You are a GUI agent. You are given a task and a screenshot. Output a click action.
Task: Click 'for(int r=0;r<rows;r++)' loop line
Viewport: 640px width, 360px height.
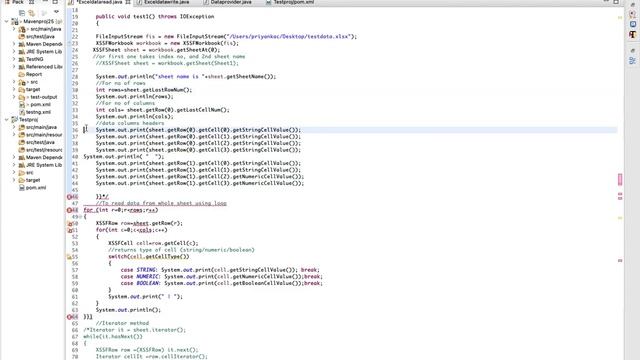click(120, 210)
